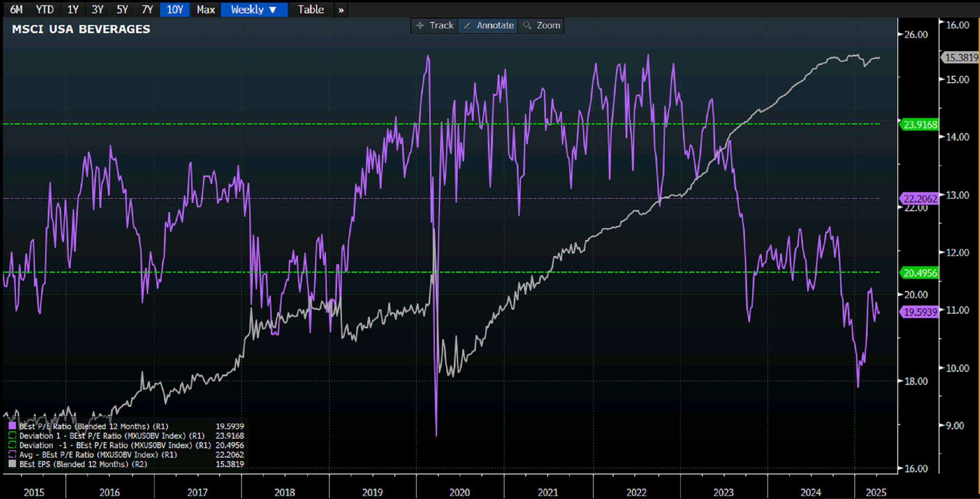Screen dimensions: 980x499
Task: Activate the Annotate pencil tool
Action: [x=488, y=25]
